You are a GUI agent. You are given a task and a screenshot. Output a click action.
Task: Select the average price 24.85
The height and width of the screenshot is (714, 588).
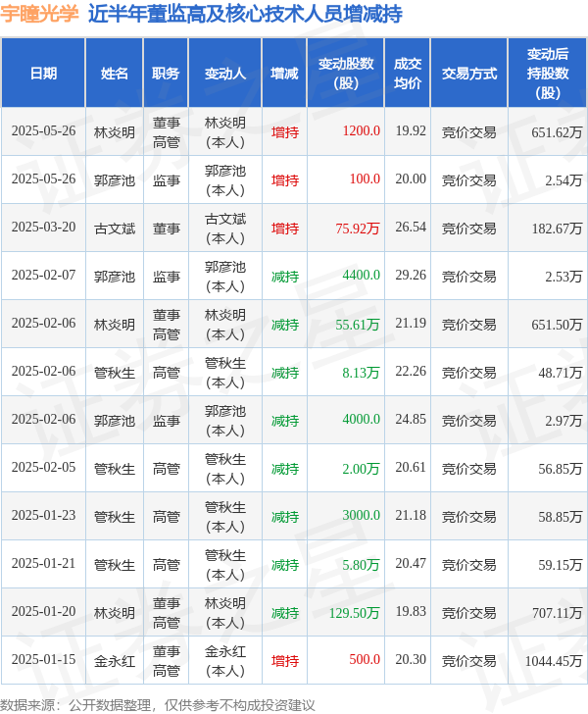click(411, 420)
